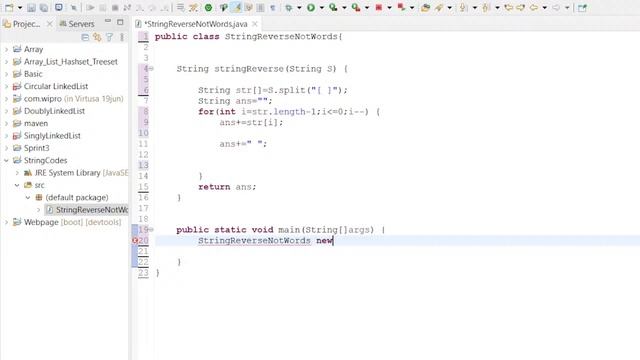Image resolution: width=640 pixels, height=360 pixels.
Task: Click the Back navigation arrow
Action: point(533,7)
